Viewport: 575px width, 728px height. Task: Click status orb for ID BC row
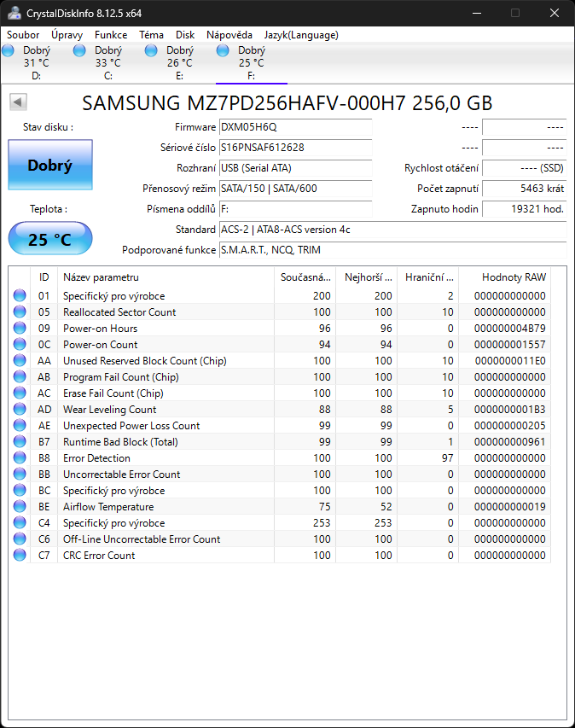point(20,490)
